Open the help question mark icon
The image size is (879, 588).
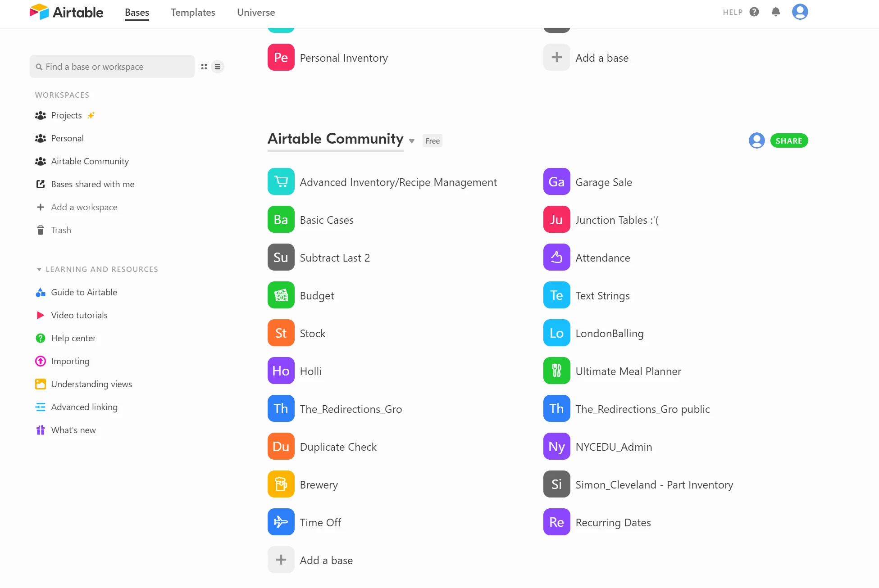(754, 12)
